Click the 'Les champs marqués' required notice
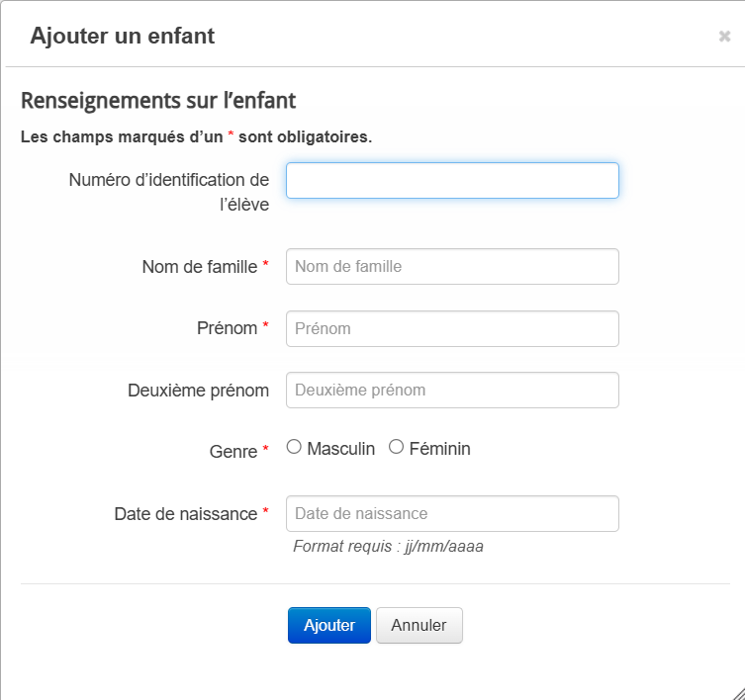 (196, 136)
